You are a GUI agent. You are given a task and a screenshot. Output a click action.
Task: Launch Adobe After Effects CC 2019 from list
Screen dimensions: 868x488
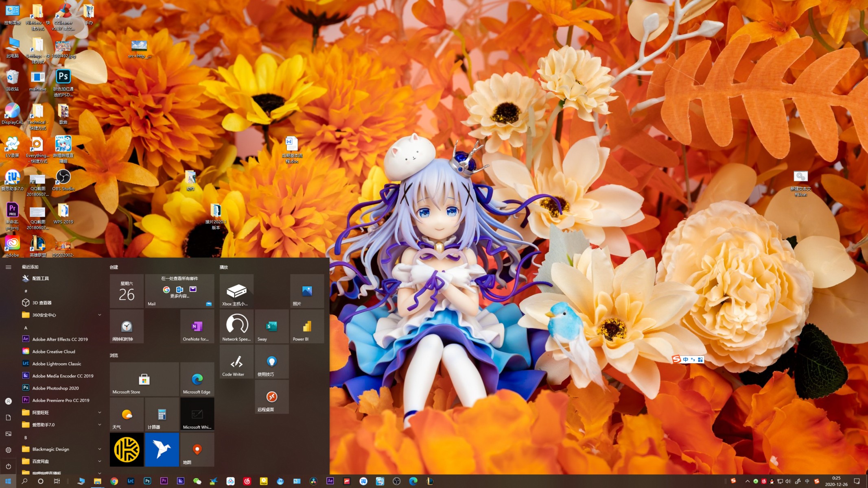[x=61, y=339]
